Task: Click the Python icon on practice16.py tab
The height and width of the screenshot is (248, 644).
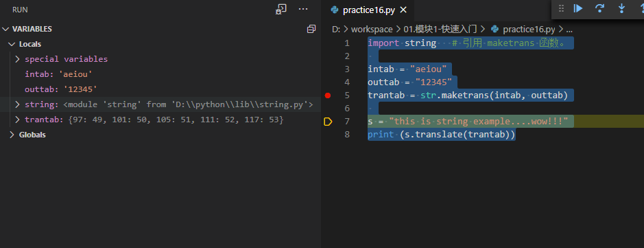Action: point(335,10)
